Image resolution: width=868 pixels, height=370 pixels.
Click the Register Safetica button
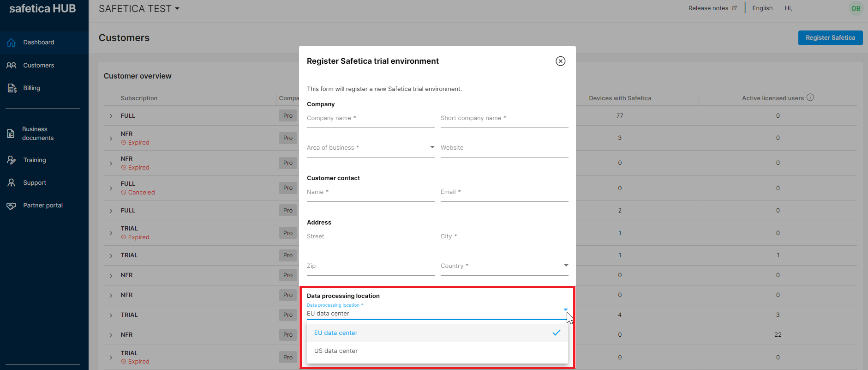[830, 38]
